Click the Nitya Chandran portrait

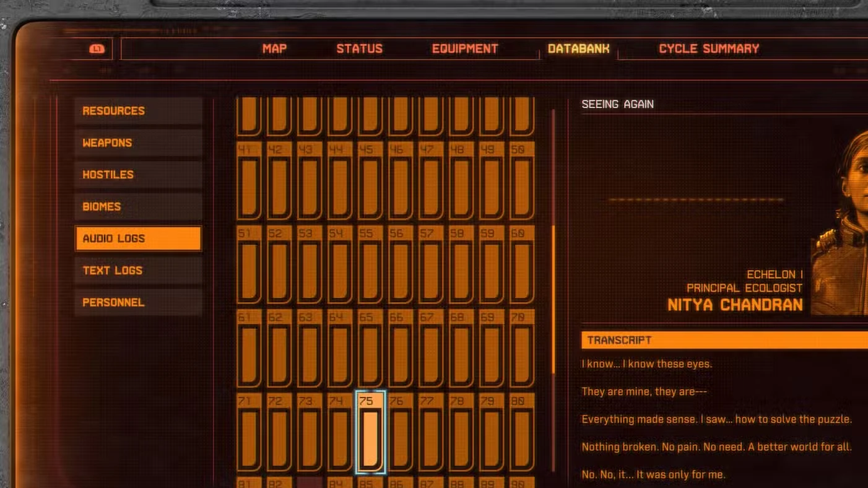pyautogui.click(x=840, y=223)
